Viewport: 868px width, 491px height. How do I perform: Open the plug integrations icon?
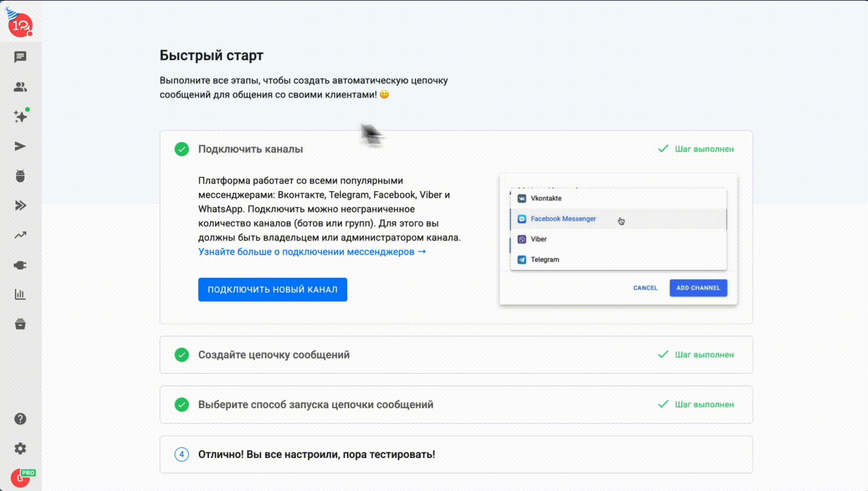pyautogui.click(x=20, y=265)
